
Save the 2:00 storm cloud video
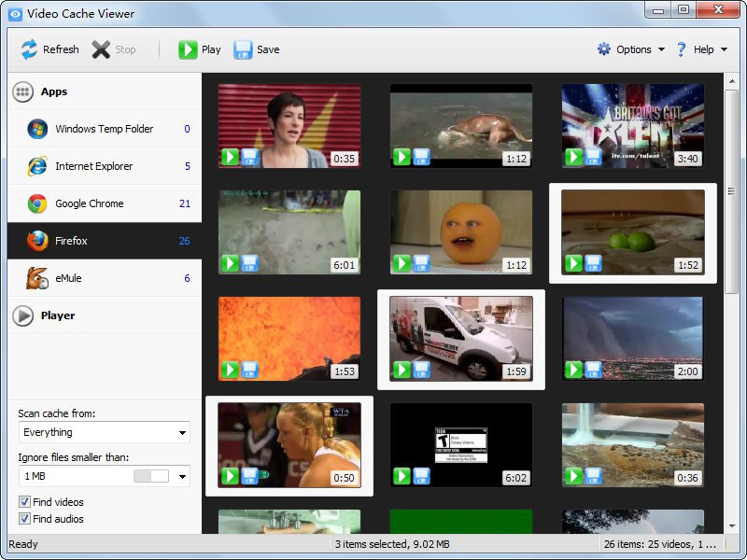(594, 370)
